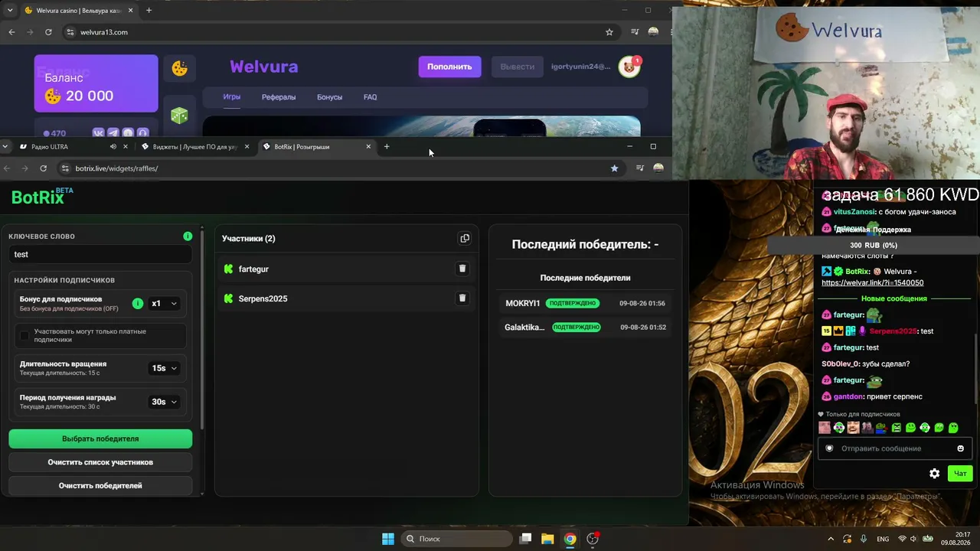Open the Игры tab on Welvura

pos(232,97)
